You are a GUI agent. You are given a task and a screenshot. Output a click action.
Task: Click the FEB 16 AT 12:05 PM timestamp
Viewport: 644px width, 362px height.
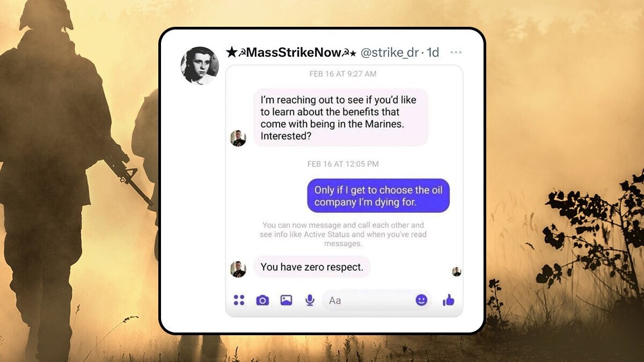343,164
